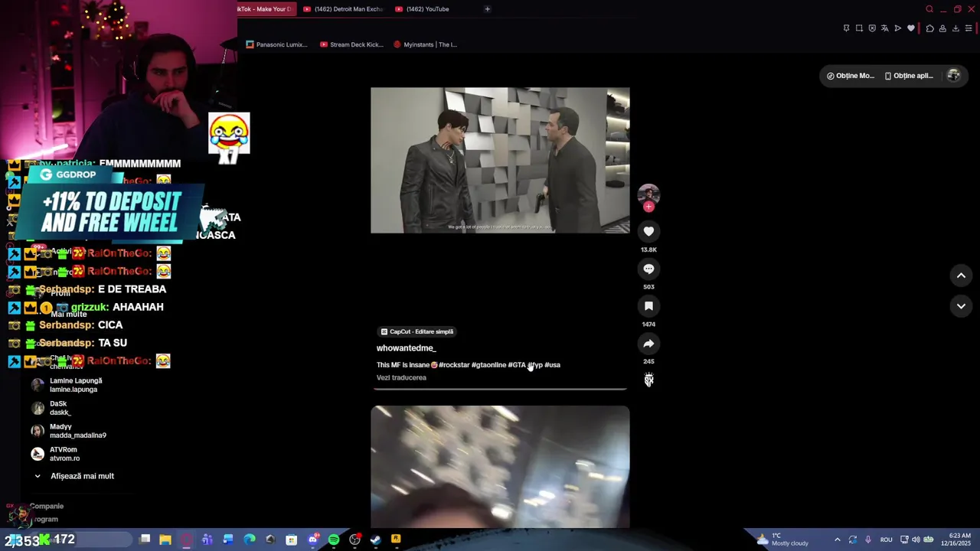The image size is (980, 551).
Task: Show hidden system tray icons chevron
Action: [837, 540]
